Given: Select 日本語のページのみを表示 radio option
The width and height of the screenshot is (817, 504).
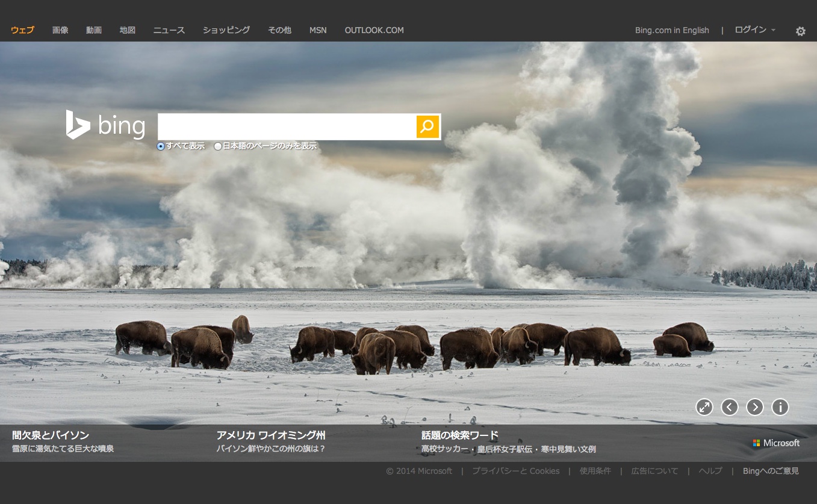Looking at the screenshot, I should click(x=218, y=146).
